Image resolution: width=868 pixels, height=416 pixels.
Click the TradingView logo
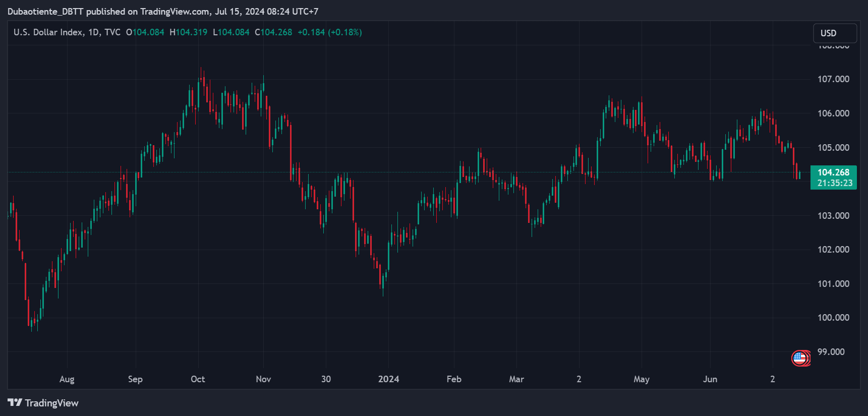(43, 403)
